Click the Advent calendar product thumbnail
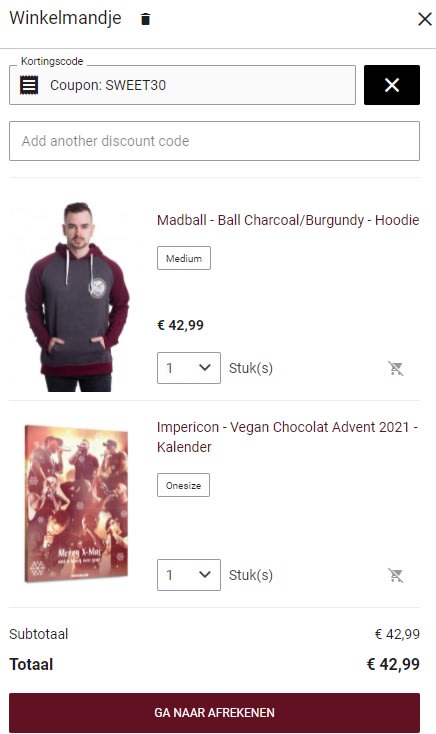The image size is (436, 734). pyautogui.click(x=76, y=504)
